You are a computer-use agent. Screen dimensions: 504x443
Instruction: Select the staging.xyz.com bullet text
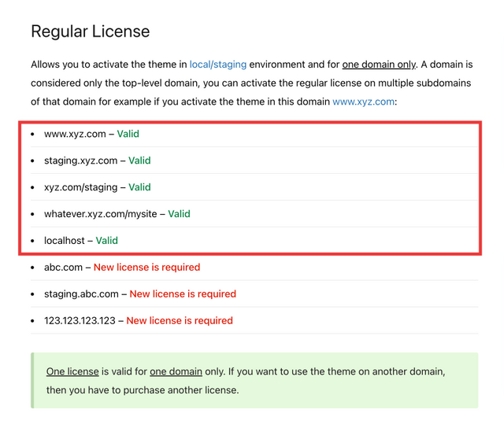point(81,161)
